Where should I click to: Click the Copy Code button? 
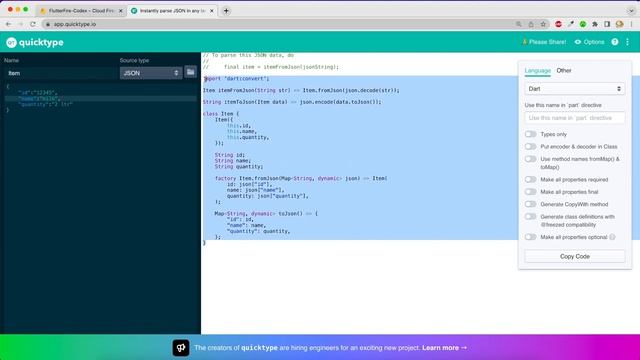575,256
